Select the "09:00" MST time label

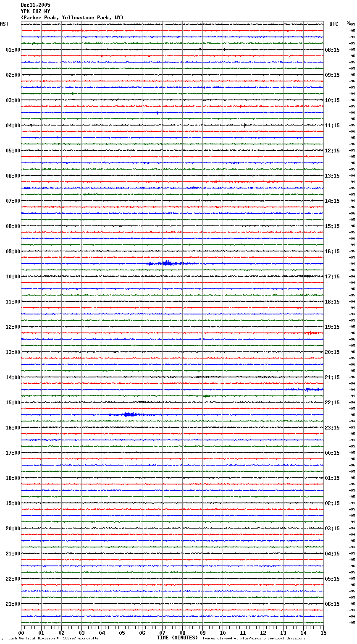pos(13,251)
